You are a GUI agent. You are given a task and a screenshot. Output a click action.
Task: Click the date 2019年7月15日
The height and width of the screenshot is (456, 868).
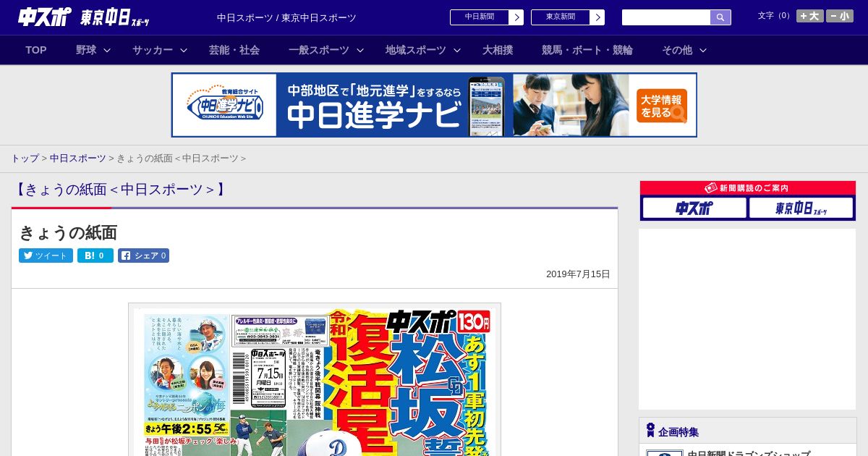pos(578,274)
